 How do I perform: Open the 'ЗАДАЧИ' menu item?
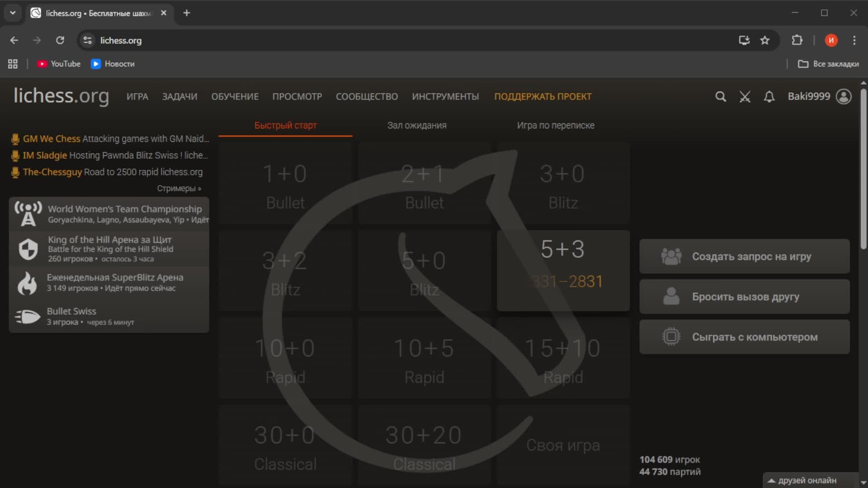(x=179, y=97)
